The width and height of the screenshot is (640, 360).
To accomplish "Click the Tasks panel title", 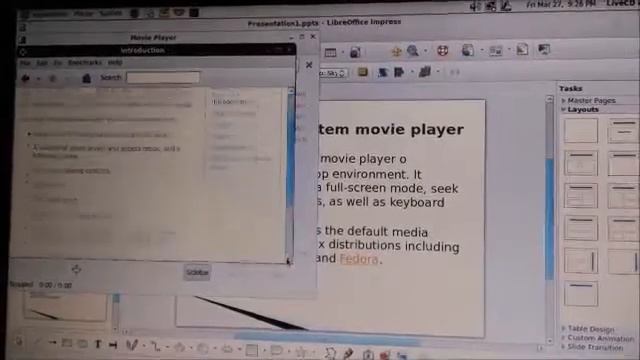I will pos(571,89).
